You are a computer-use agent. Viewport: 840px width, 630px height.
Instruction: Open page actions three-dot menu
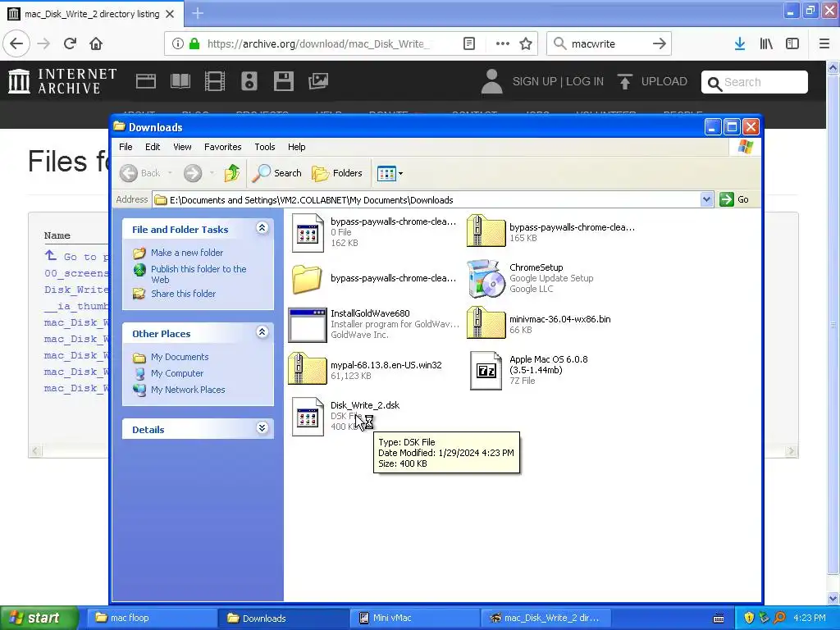[x=503, y=43]
